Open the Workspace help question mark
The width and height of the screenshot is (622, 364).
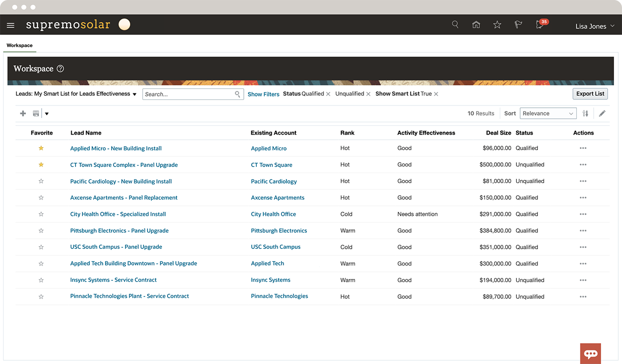(61, 68)
